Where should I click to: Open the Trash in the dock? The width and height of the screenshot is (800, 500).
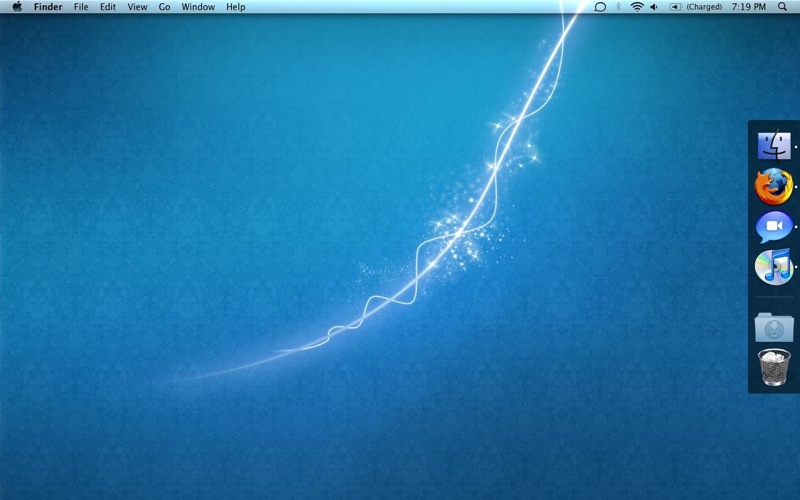pos(773,367)
